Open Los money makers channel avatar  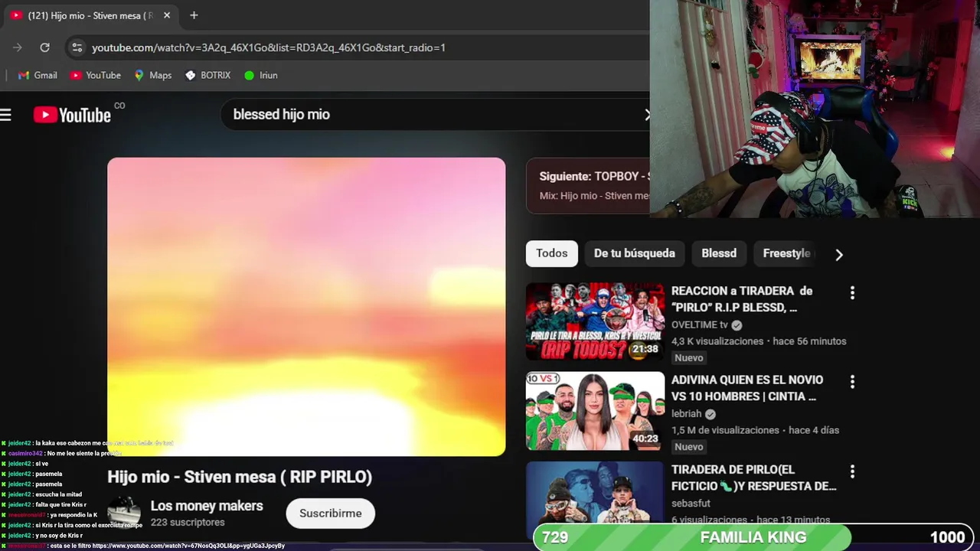click(x=123, y=513)
